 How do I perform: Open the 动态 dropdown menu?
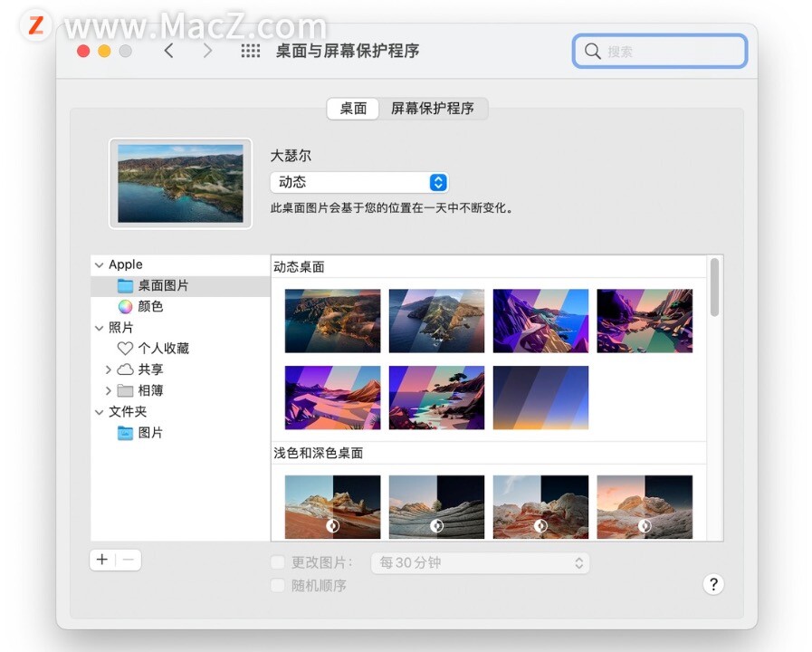coord(358,182)
